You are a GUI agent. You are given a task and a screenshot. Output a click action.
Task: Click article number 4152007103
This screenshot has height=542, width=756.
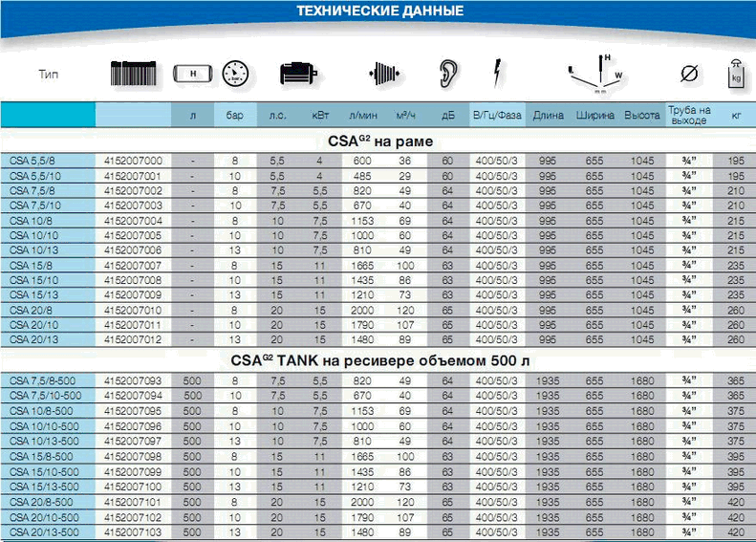[x=133, y=531]
